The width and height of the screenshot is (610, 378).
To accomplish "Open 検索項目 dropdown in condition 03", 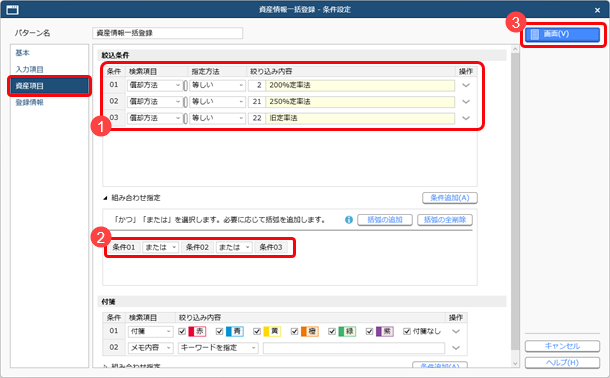I will [x=155, y=118].
